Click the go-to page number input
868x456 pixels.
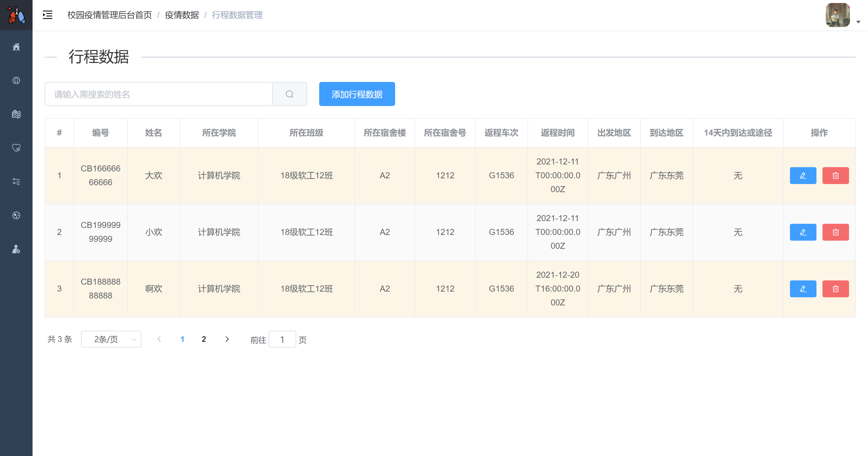(x=282, y=339)
